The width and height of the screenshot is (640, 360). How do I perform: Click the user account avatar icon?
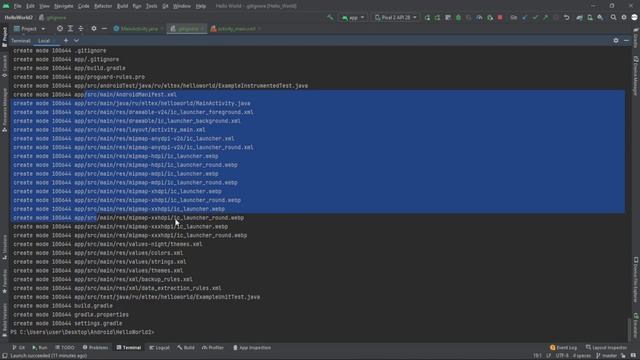[634, 18]
